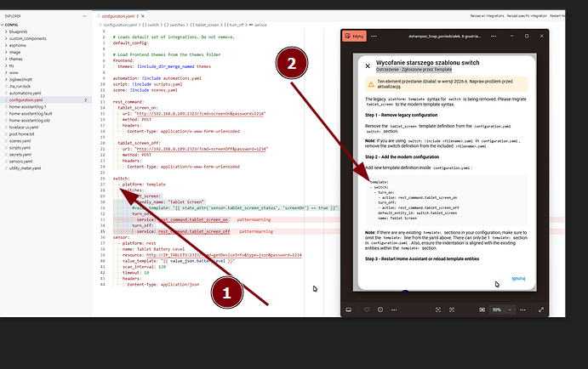Expand the custom_components folder
Screen dimensions: 588x369
pos(40,38)
